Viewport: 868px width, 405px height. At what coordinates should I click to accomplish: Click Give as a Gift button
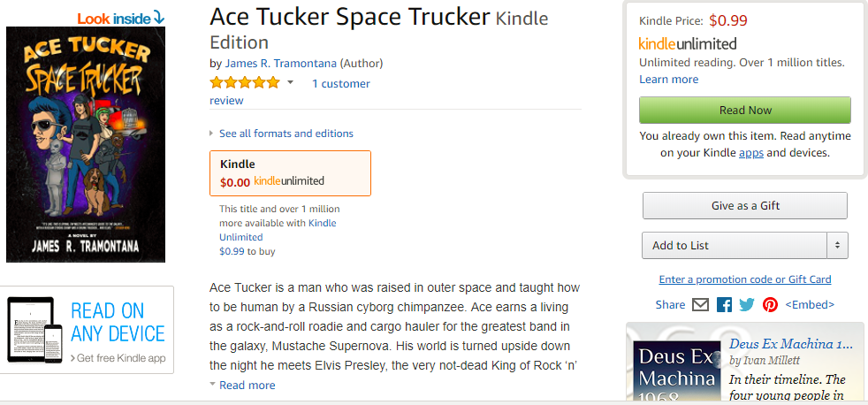(745, 205)
